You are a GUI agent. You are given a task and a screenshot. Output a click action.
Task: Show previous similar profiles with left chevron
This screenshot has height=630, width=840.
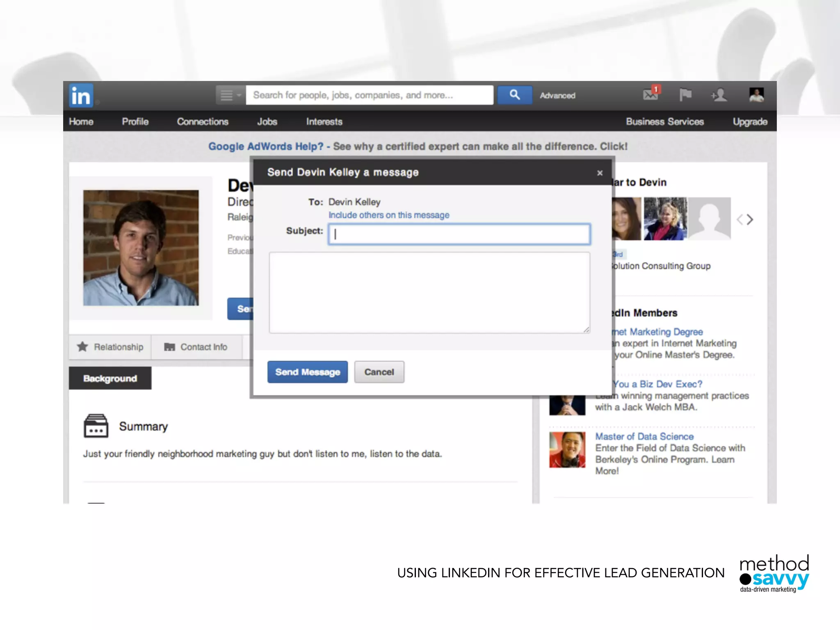point(740,219)
